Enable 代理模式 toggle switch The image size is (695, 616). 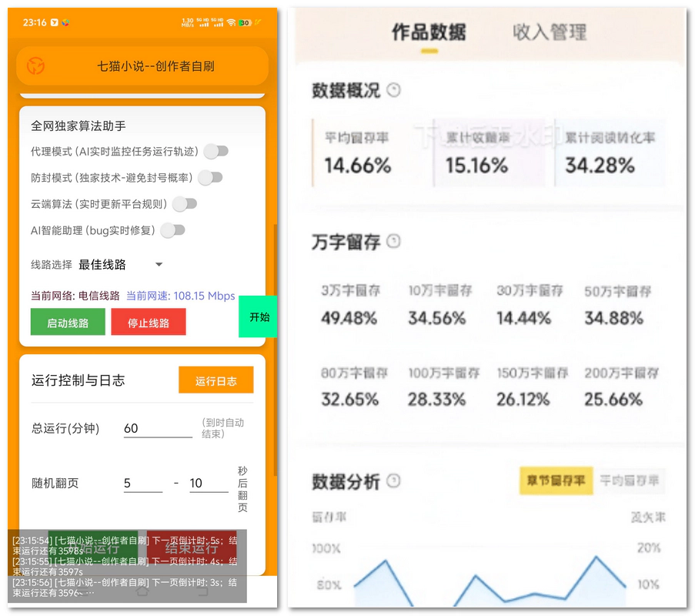coord(216,152)
